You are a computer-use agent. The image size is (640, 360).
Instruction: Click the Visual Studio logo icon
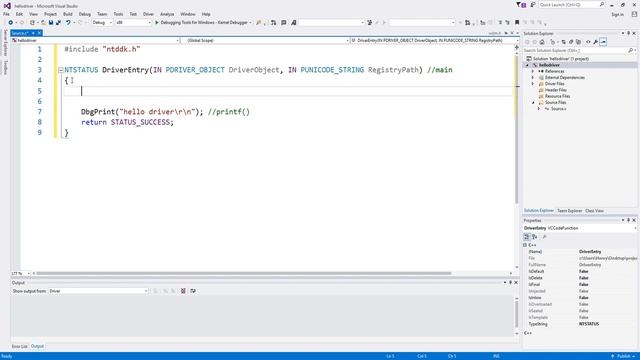(x=7, y=6)
